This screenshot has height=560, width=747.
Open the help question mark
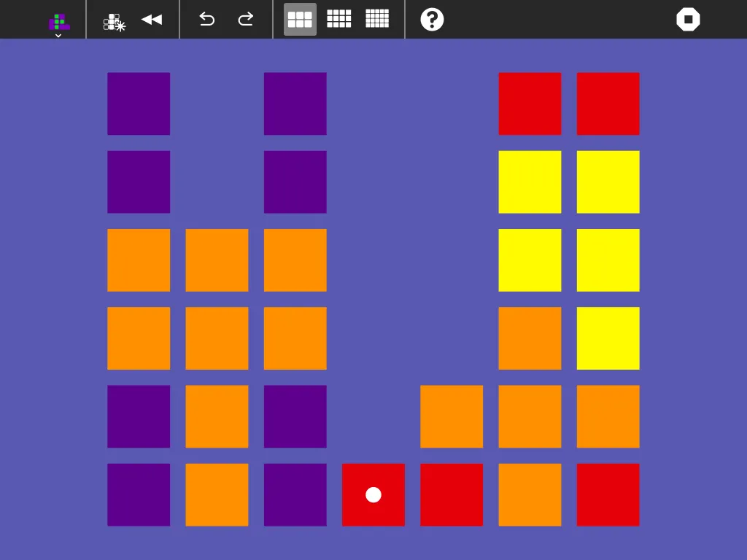click(432, 20)
